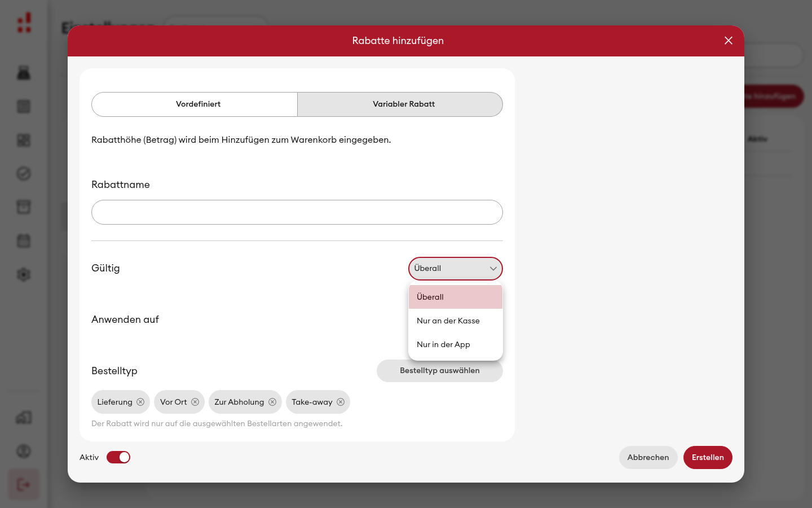This screenshot has height=508, width=812.
Task: Focus the Rabattname input field
Action: pyautogui.click(x=297, y=212)
